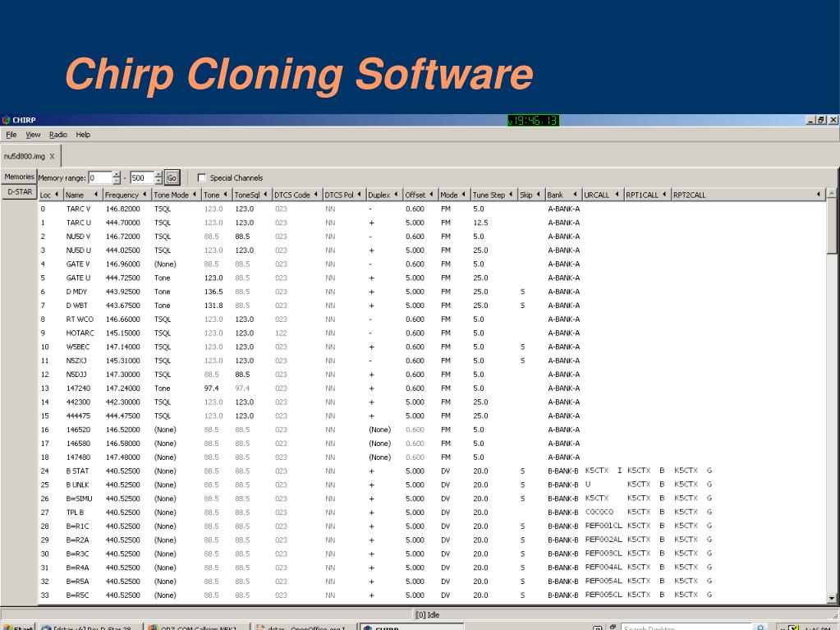The height and width of the screenshot is (630, 840).
Task: Click the arrow beside the Mode header
Action: [x=463, y=195]
